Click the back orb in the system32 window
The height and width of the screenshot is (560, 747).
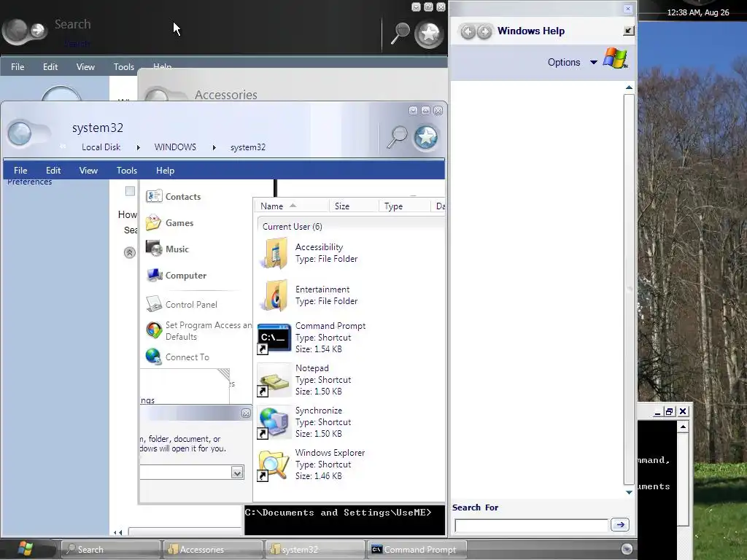20,134
